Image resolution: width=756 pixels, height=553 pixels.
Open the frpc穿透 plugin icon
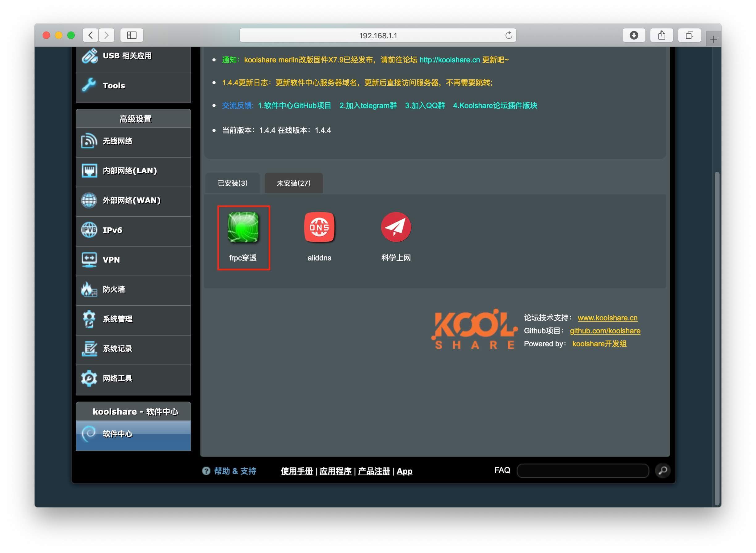(243, 227)
